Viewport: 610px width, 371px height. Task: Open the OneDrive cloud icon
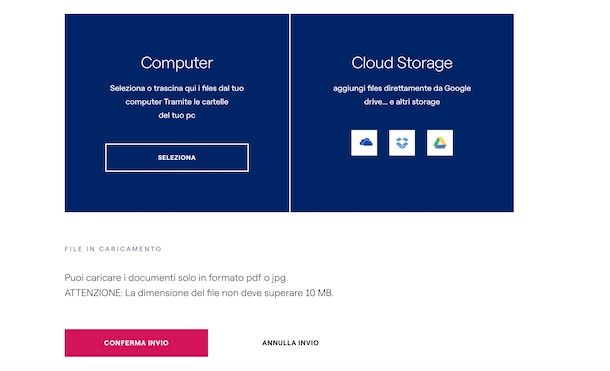364,143
